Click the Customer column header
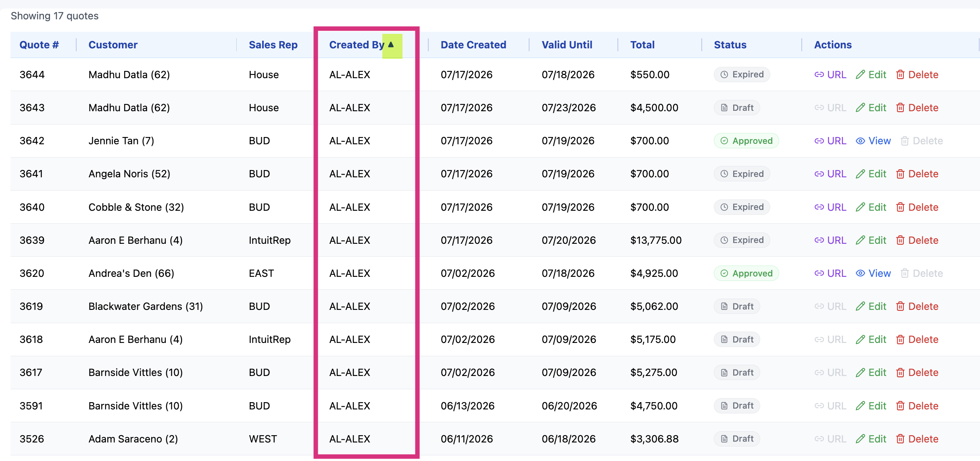 click(113, 45)
